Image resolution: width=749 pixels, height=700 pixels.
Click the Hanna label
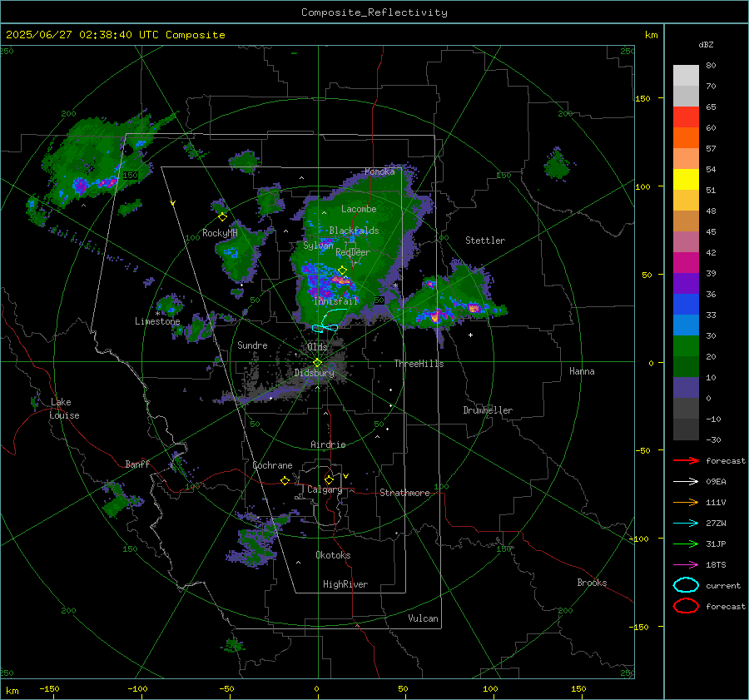click(x=582, y=371)
